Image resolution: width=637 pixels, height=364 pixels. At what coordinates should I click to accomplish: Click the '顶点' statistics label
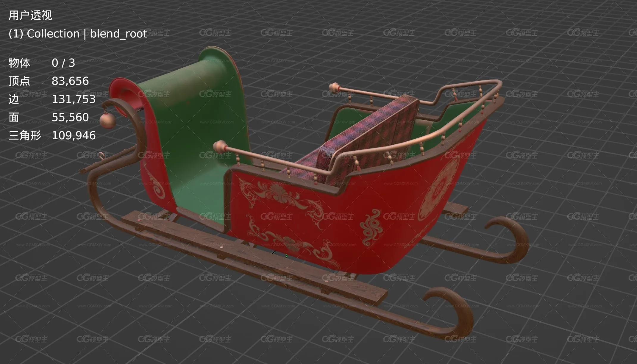click(x=19, y=81)
